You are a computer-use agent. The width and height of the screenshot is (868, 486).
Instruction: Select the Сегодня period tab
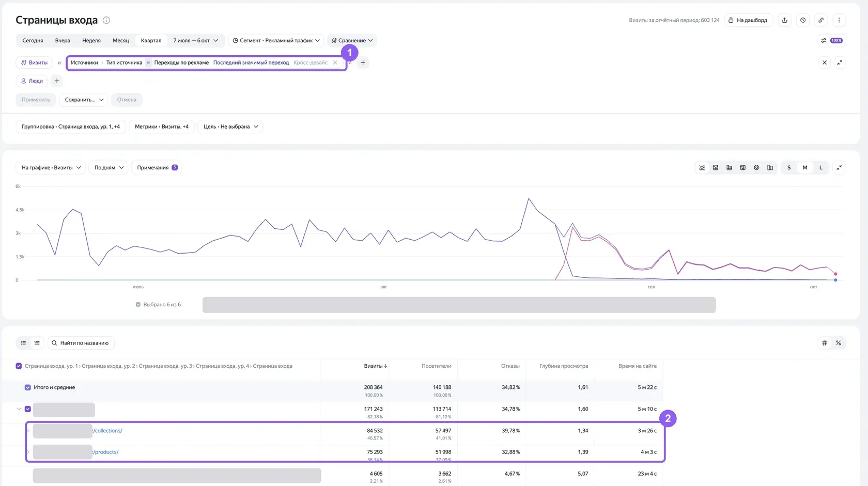pyautogui.click(x=33, y=40)
